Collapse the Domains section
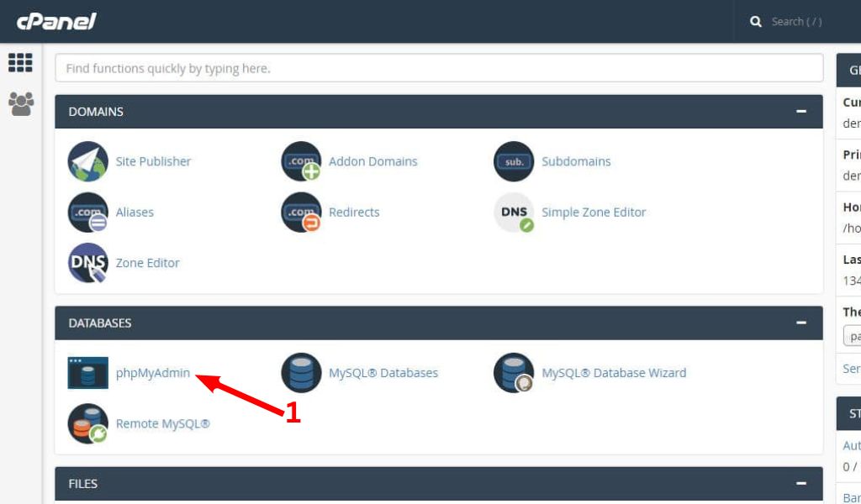The height and width of the screenshot is (504, 861). [x=801, y=112]
